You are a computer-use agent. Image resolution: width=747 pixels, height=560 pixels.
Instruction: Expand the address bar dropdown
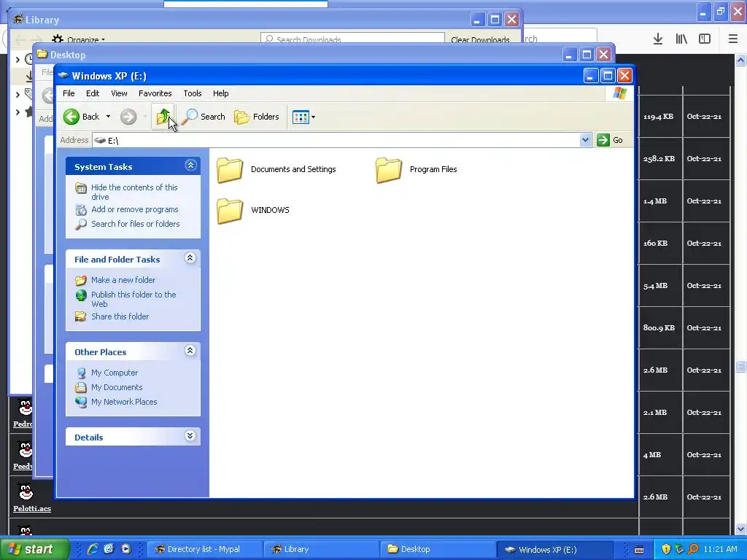586,140
